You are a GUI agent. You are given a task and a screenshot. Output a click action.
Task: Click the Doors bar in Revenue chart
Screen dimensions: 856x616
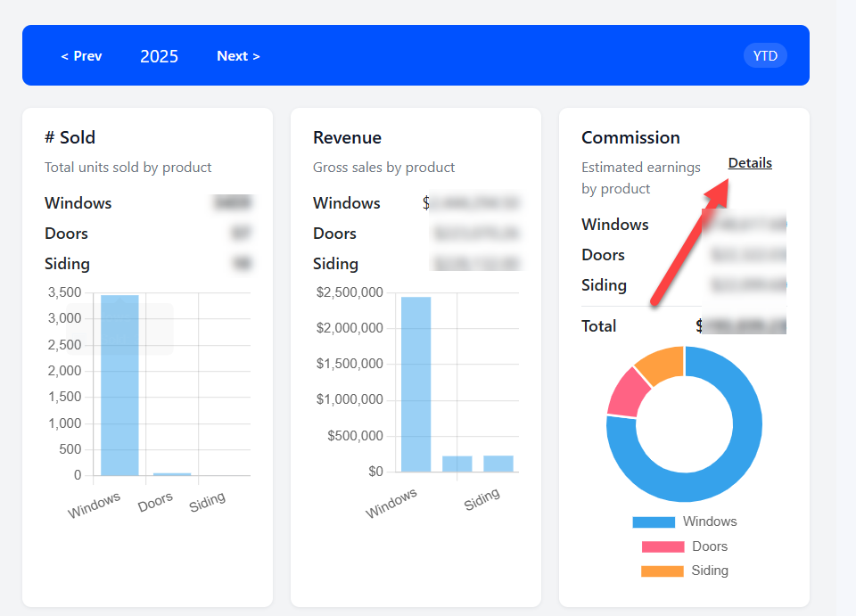(x=457, y=464)
